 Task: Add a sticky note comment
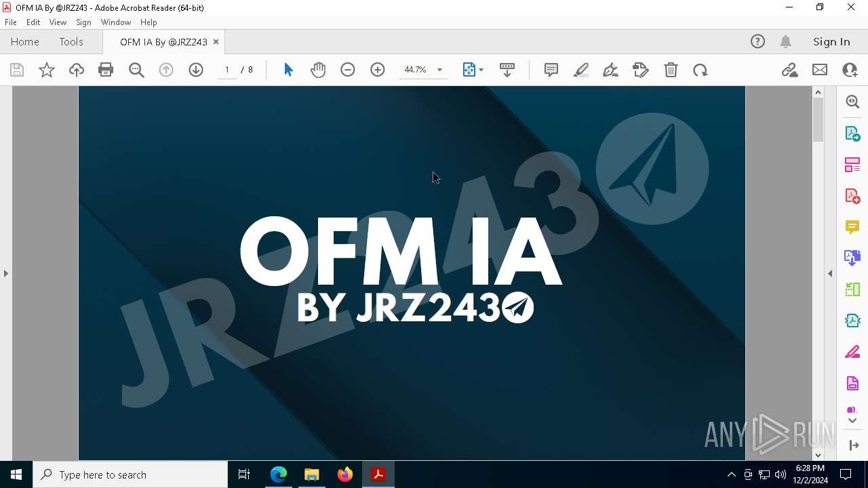tap(551, 70)
